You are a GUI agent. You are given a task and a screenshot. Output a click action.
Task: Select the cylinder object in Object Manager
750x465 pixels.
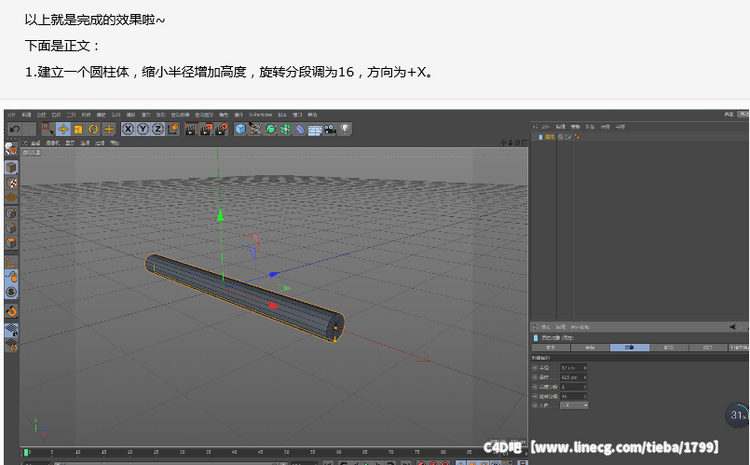(549, 137)
